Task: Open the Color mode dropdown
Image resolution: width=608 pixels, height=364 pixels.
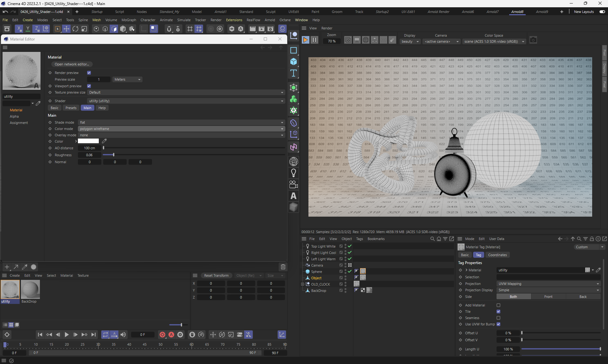Action: click(181, 129)
